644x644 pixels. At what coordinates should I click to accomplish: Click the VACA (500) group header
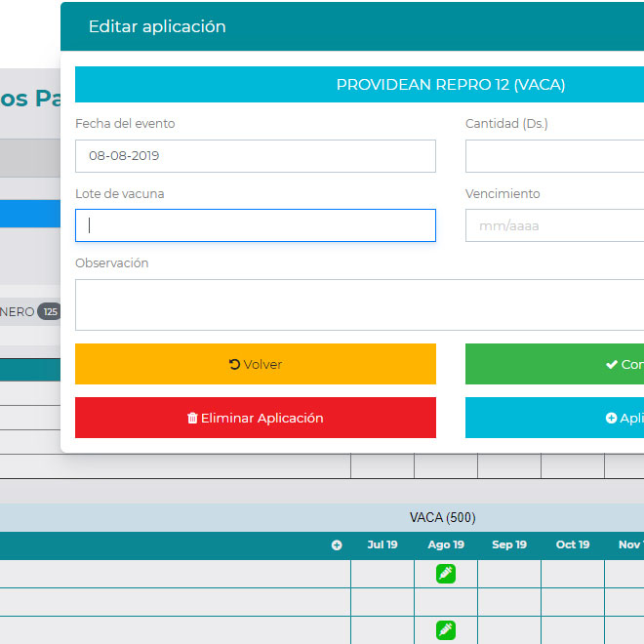pos(442,517)
